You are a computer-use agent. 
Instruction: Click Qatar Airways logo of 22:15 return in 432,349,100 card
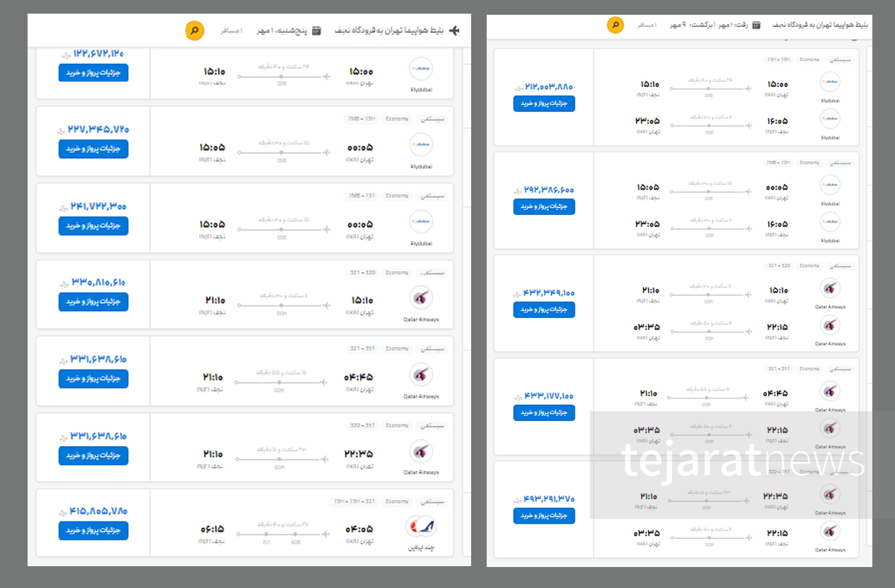coord(830,325)
